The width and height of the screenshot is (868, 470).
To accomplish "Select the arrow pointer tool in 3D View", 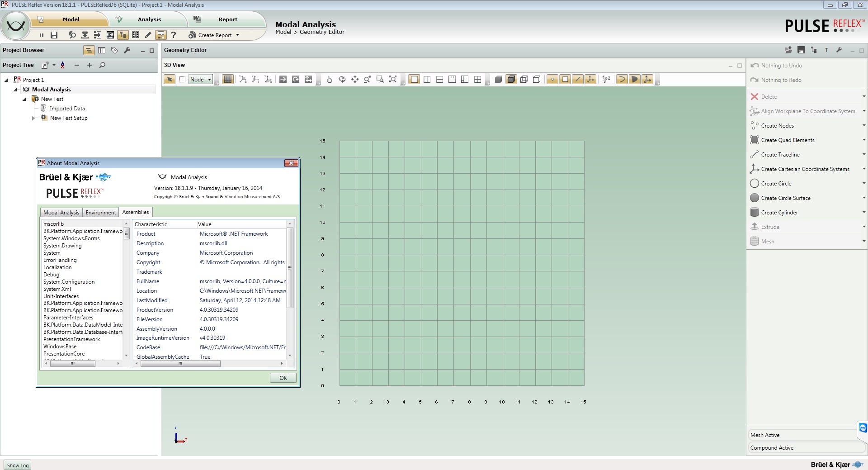I will point(170,80).
